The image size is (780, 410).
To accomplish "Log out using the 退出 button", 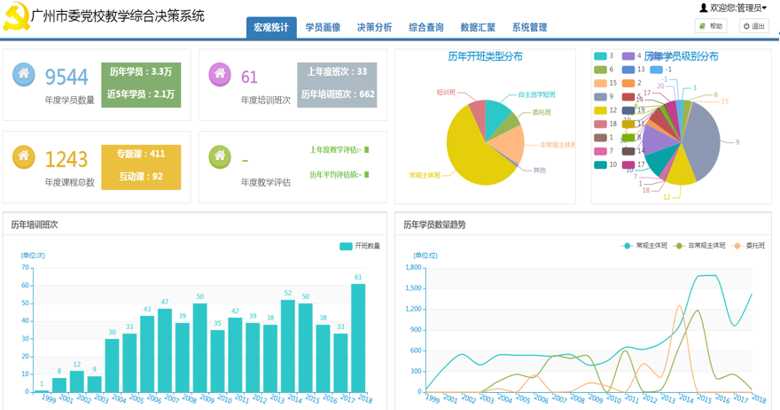I will click(x=753, y=26).
